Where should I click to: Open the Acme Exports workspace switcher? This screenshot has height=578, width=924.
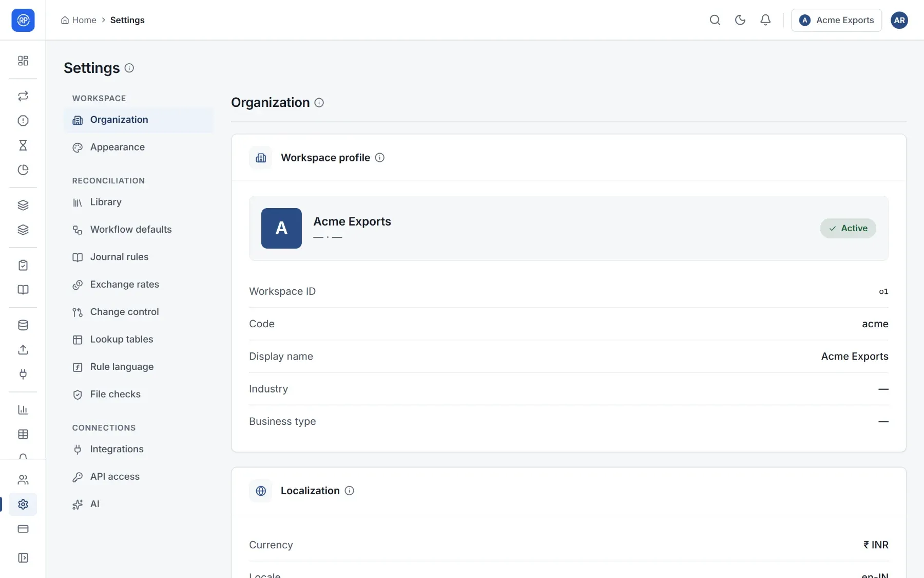pyautogui.click(x=837, y=20)
